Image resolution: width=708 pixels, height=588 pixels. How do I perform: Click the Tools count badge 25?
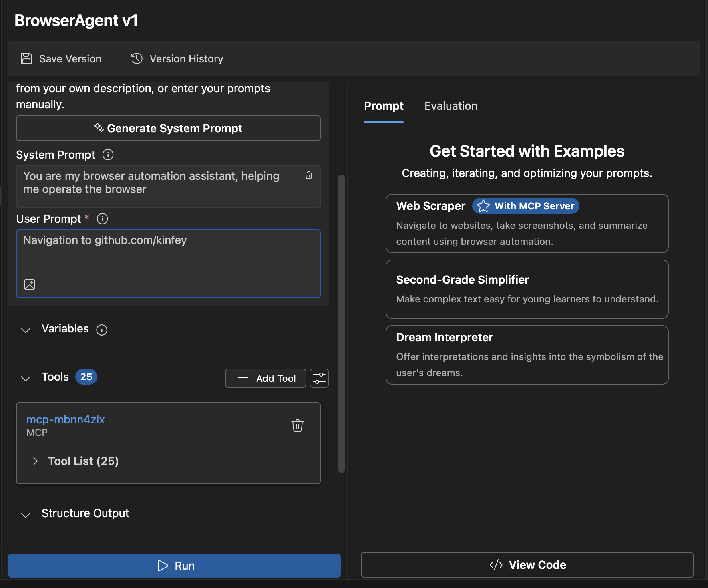pos(86,377)
